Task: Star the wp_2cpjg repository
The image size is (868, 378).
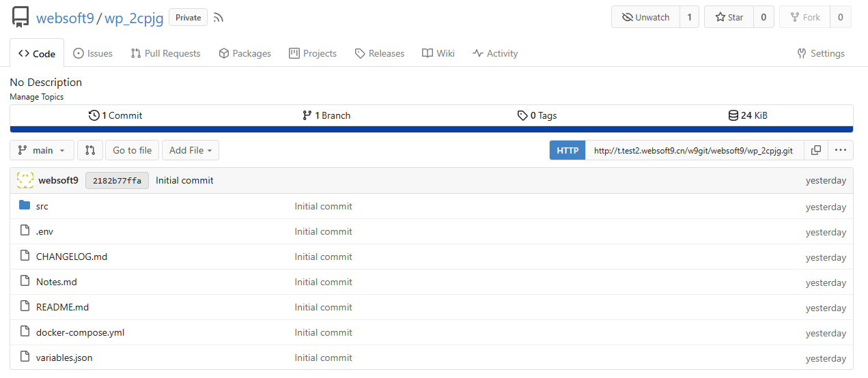Action: [x=729, y=18]
